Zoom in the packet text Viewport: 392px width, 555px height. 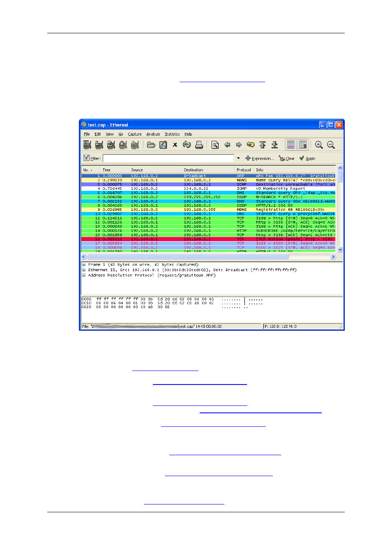tap(319, 145)
